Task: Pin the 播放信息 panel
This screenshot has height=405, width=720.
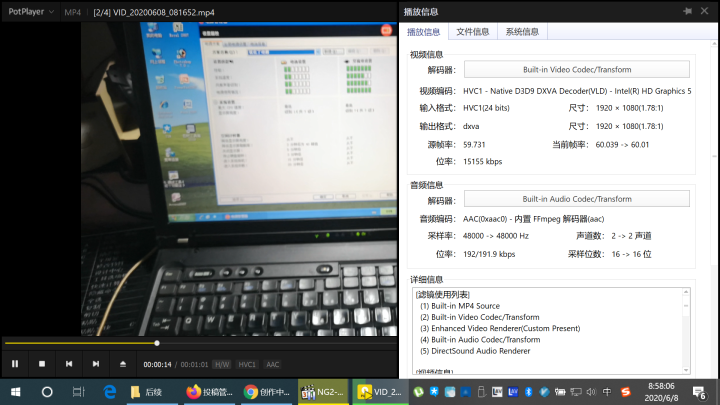Action: (687, 11)
